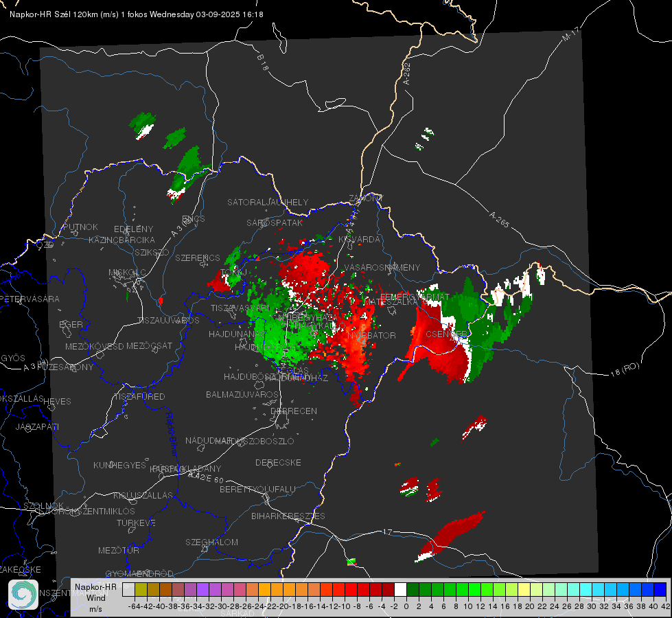The image size is (672, 618).
Task: Select the TISZAFÜRED label
Action: (140, 397)
